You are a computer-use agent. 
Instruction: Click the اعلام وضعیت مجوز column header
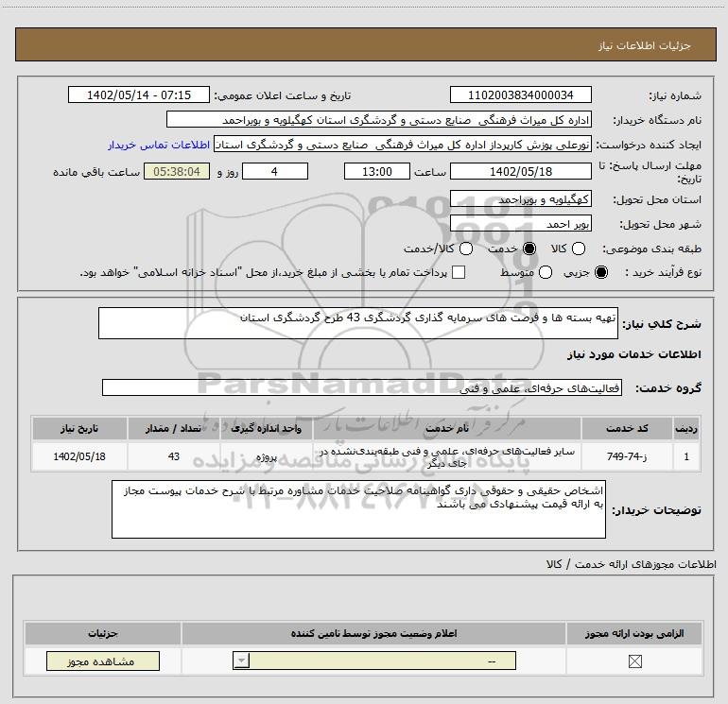(373, 633)
